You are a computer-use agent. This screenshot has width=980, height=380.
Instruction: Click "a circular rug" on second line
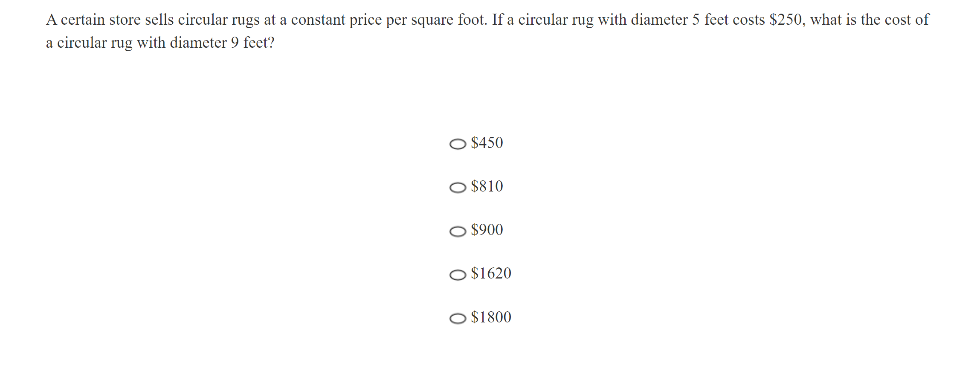click(89, 43)
